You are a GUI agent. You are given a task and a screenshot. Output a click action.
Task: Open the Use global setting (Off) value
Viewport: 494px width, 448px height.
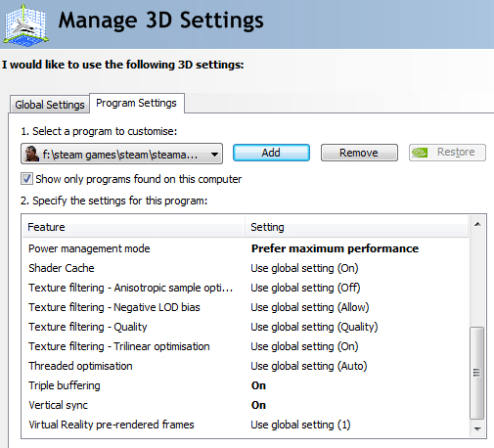[305, 288]
